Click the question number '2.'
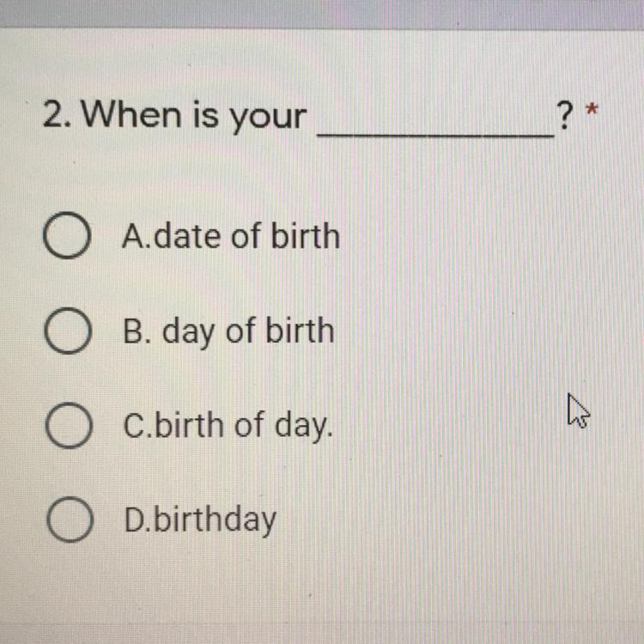The width and height of the screenshot is (644, 644). [x=54, y=116]
